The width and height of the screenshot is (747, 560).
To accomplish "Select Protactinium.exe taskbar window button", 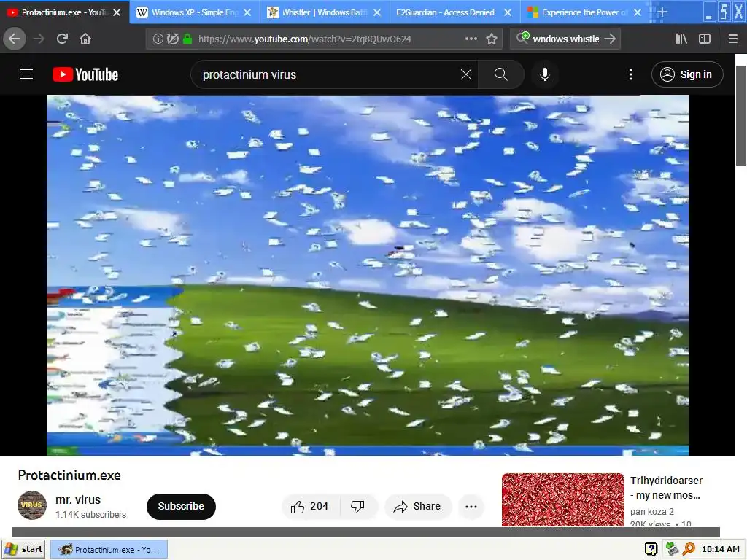I will (109, 549).
